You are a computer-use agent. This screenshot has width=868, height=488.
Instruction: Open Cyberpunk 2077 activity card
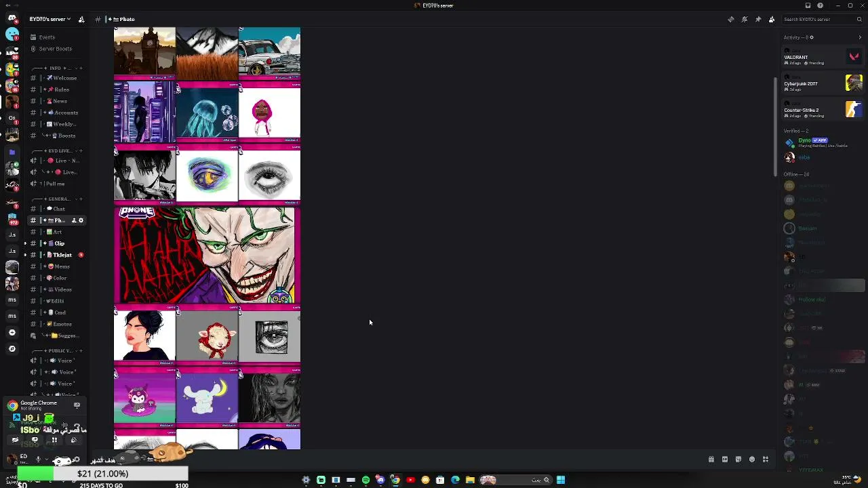(822, 84)
